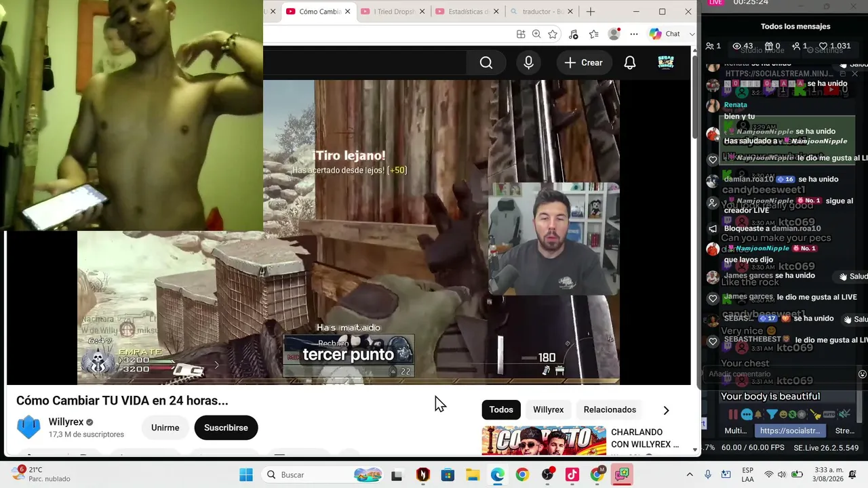Screen dimensions: 868x488
Task: Click the Unirme button
Action: tap(165, 428)
